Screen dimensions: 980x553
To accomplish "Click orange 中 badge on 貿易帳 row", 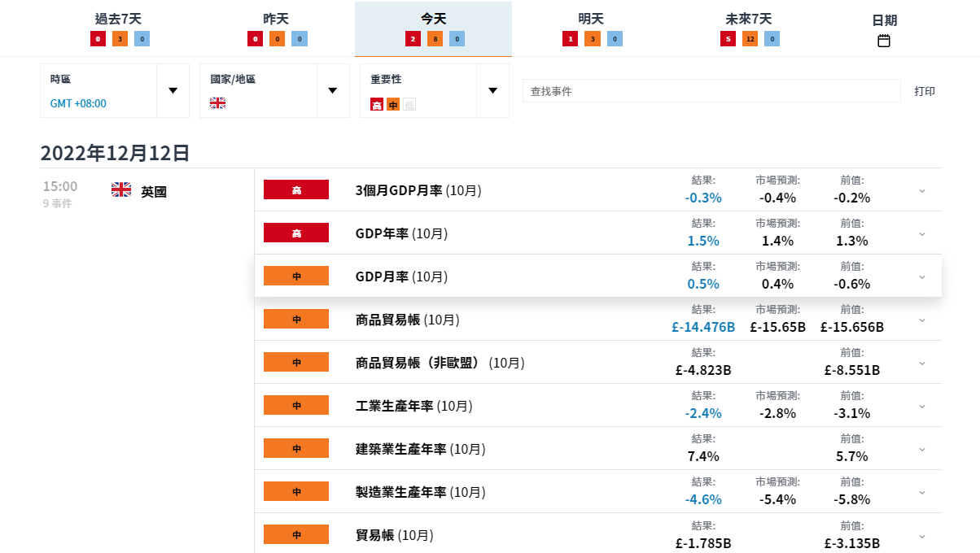I will point(296,535).
